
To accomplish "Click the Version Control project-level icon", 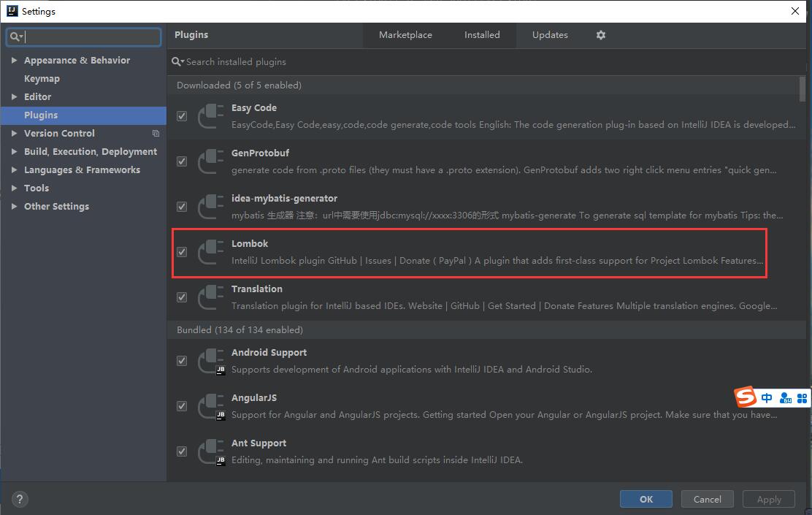I will coord(156,134).
